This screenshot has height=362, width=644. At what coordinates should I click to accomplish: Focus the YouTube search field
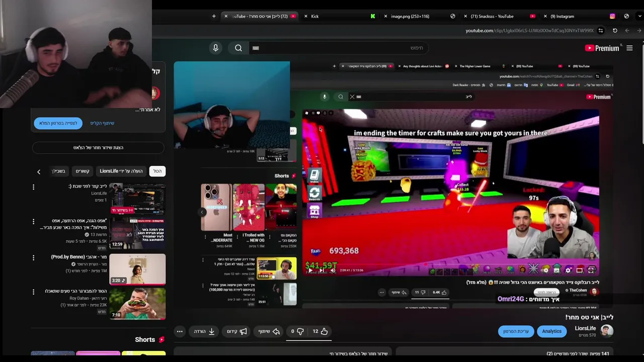pyautogui.click(x=340, y=48)
